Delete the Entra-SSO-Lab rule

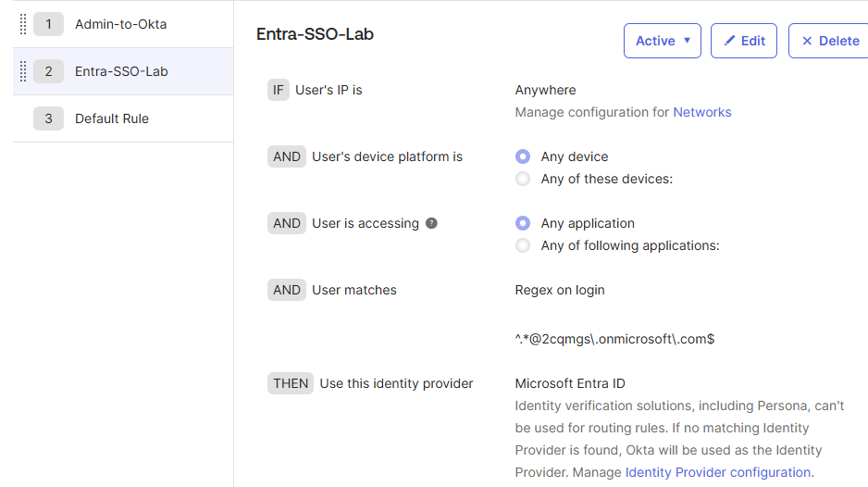coord(829,41)
